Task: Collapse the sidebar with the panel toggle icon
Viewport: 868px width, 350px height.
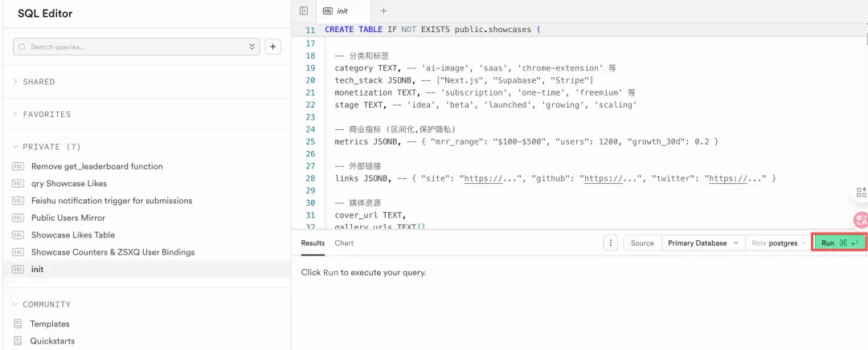Action: [x=303, y=10]
